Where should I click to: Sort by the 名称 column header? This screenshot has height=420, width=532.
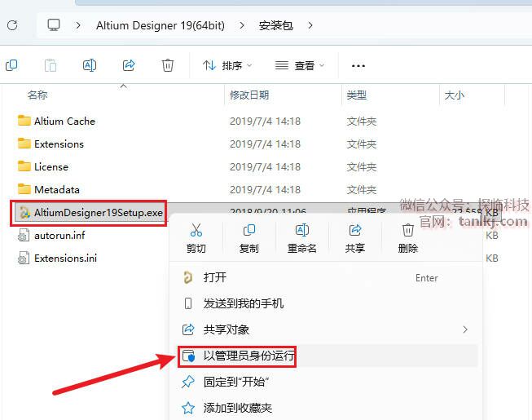coord(37,95)
